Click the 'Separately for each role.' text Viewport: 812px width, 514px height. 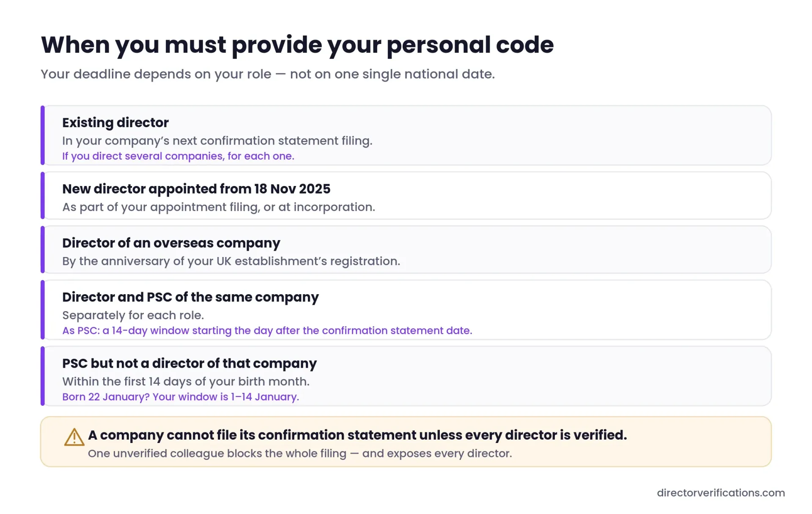coord(133,315)
